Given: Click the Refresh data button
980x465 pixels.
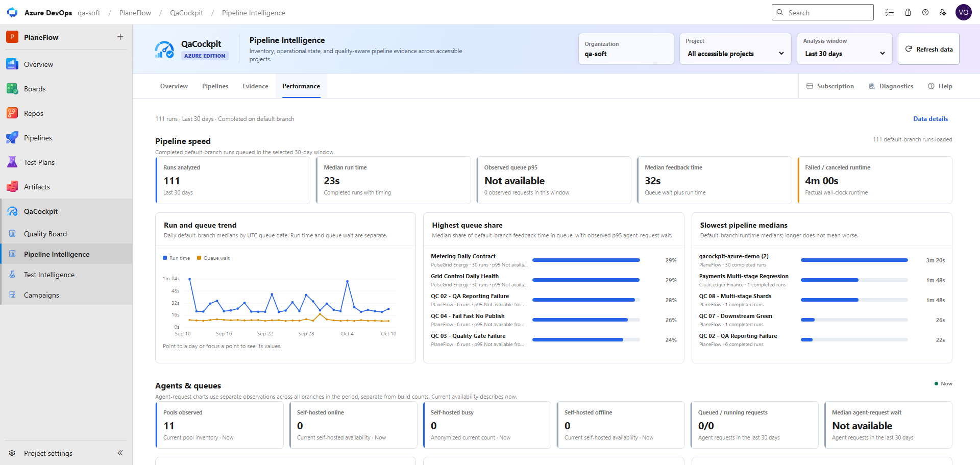Looking at the screenshot, I should (928, 49).
